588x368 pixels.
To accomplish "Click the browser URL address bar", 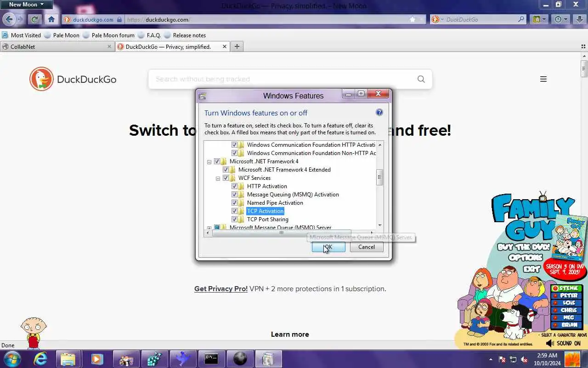I will click(x=266, y=19).
